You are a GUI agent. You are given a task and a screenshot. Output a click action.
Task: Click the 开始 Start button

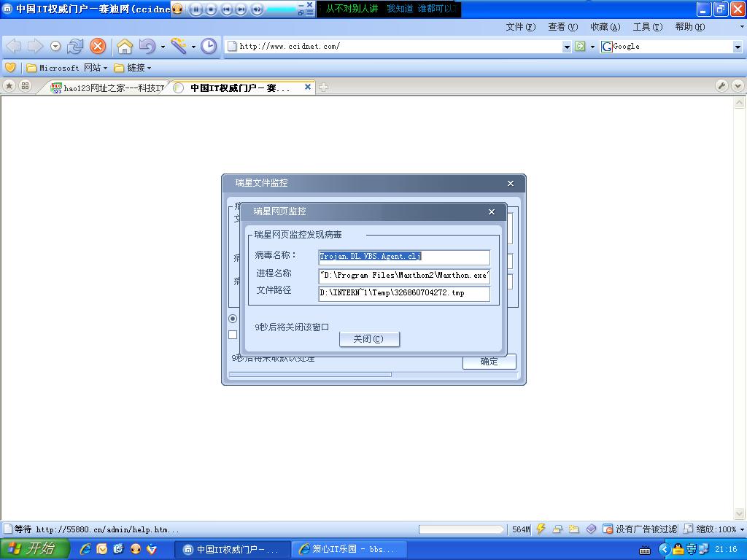click(x=34, y=549)
